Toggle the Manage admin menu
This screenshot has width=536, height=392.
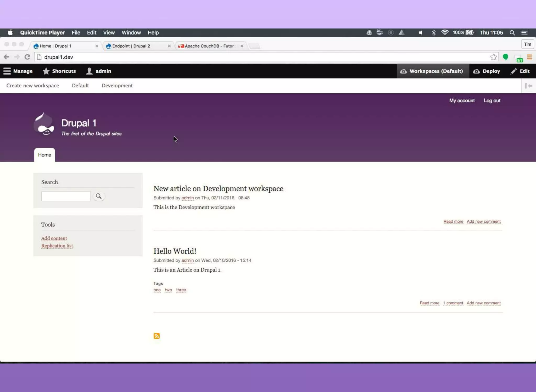click(18, 71)
